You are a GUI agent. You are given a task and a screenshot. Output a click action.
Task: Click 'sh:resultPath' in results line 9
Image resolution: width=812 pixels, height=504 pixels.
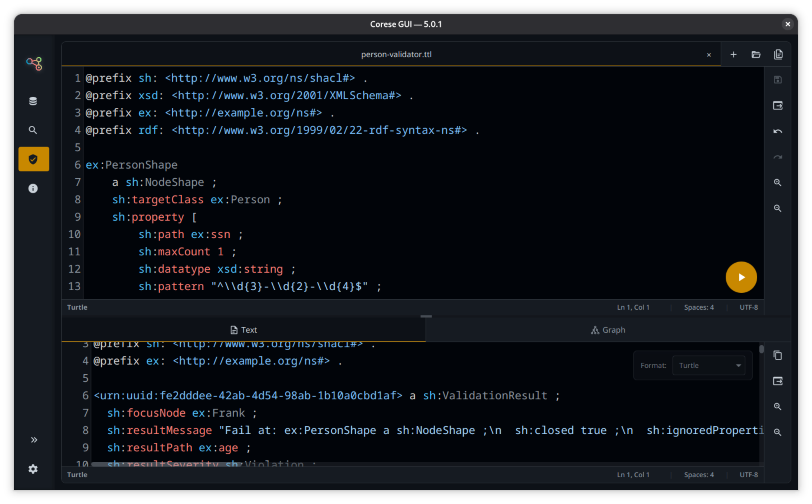(150, 448)
